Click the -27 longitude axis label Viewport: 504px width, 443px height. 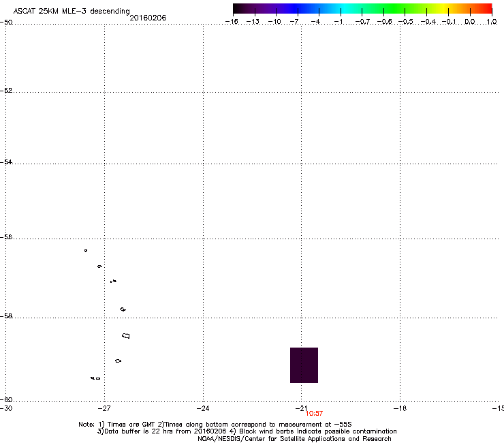click(x=104, y=408)
